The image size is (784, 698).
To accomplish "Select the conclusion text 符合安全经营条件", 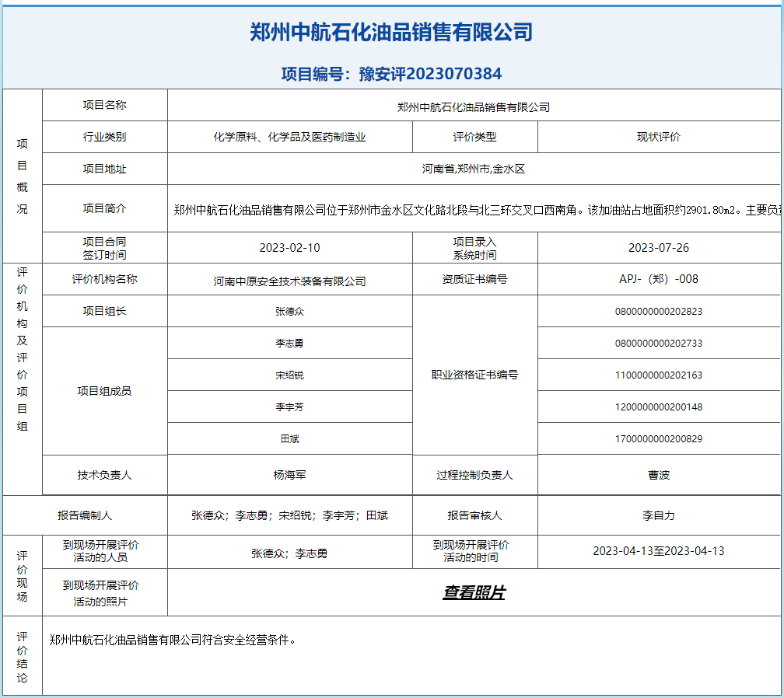I will click(245, 640).
